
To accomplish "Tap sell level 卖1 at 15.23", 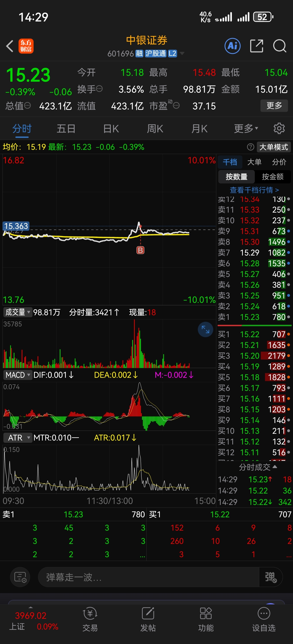I will pos(254,317).
